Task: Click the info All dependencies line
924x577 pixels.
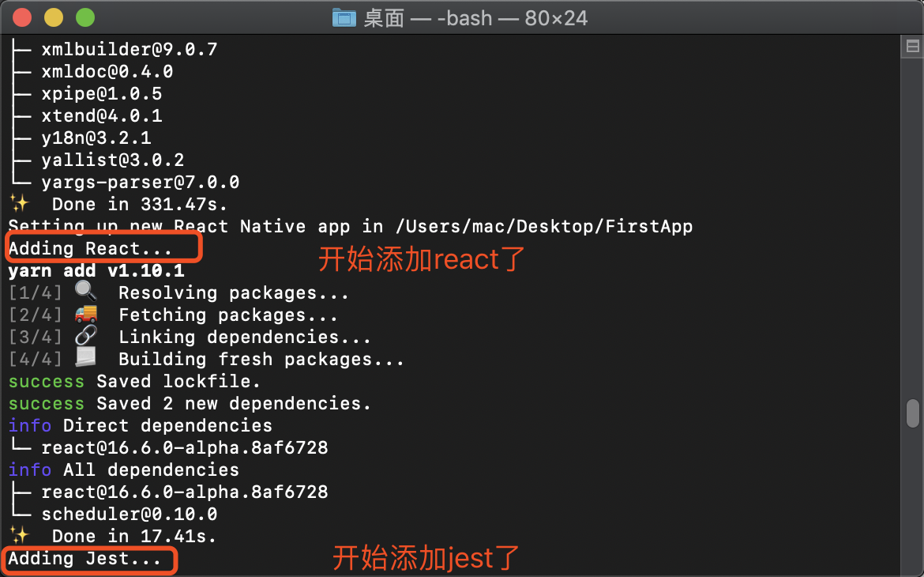Action: coord(124,470)
